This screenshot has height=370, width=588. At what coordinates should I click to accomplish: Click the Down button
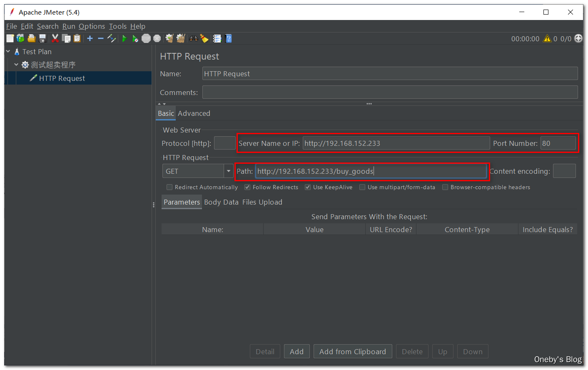point(473,352)
